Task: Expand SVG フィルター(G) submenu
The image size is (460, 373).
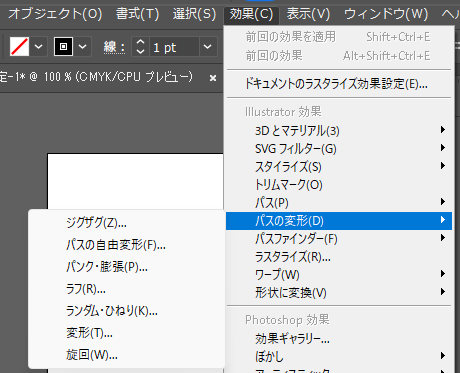Action: pos(339,148)
